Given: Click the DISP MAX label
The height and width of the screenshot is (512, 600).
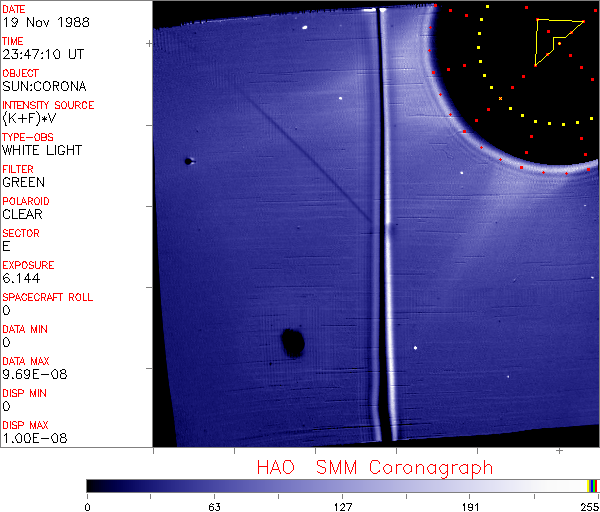Looking at the screenshot, I should 25,425.
